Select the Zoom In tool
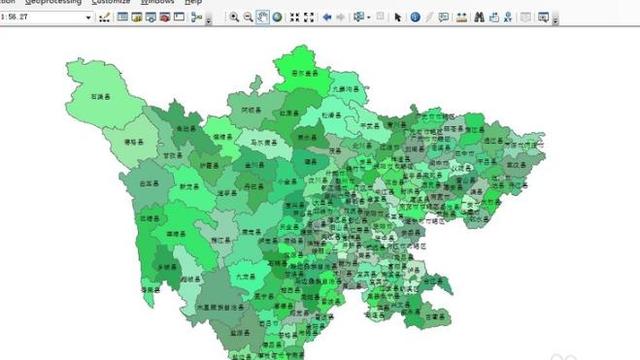This screenshot has height=360, width=640. pos(234,17)
